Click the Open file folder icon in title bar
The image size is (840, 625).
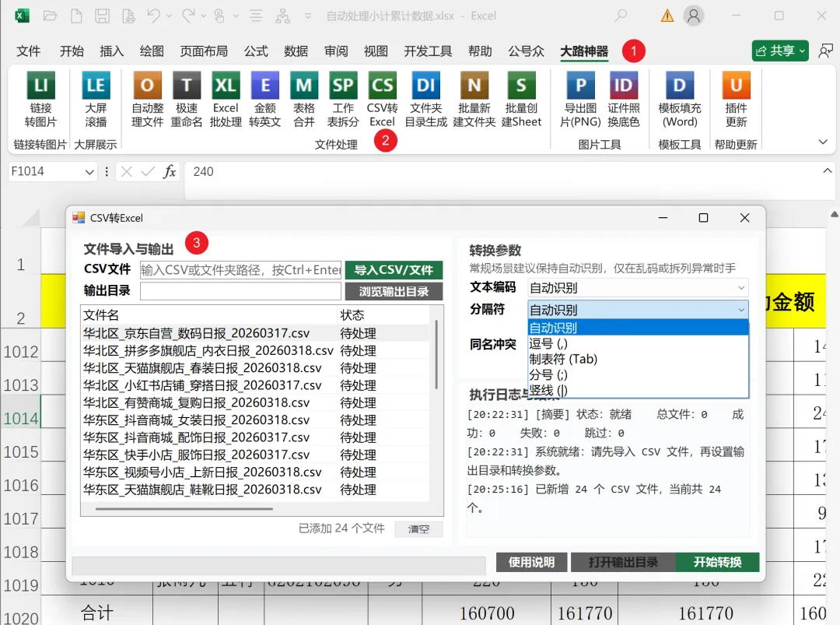(x=51, y=16)
